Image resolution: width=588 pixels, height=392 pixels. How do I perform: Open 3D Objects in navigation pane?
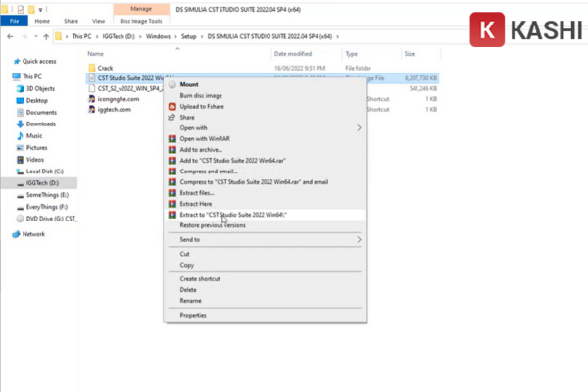40,89
